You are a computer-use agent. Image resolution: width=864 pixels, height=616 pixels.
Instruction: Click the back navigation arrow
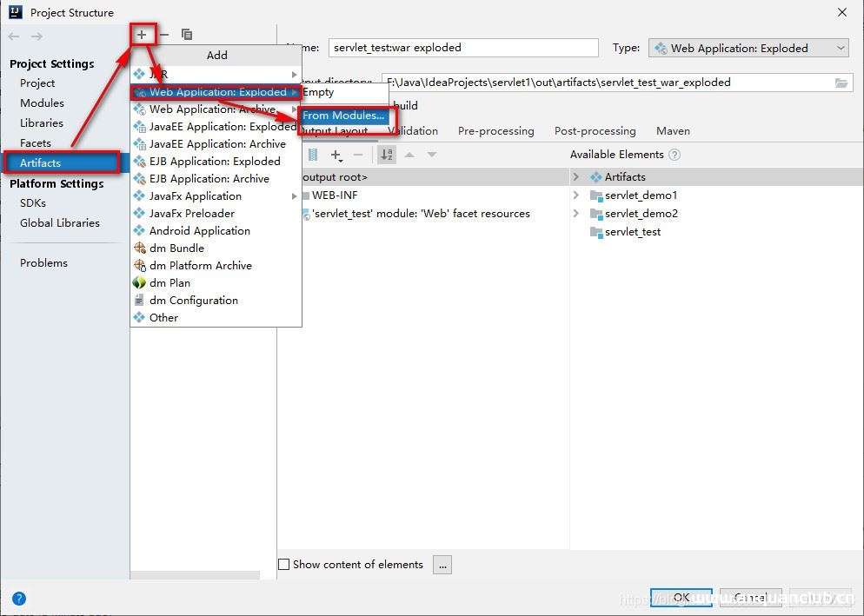pyautogui.click(x=14, y=36)
